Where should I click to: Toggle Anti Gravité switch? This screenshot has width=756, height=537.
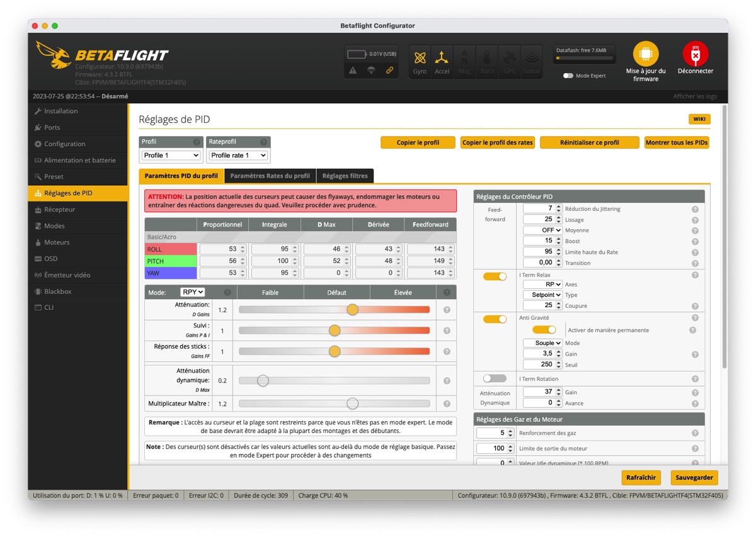[495, 319]
